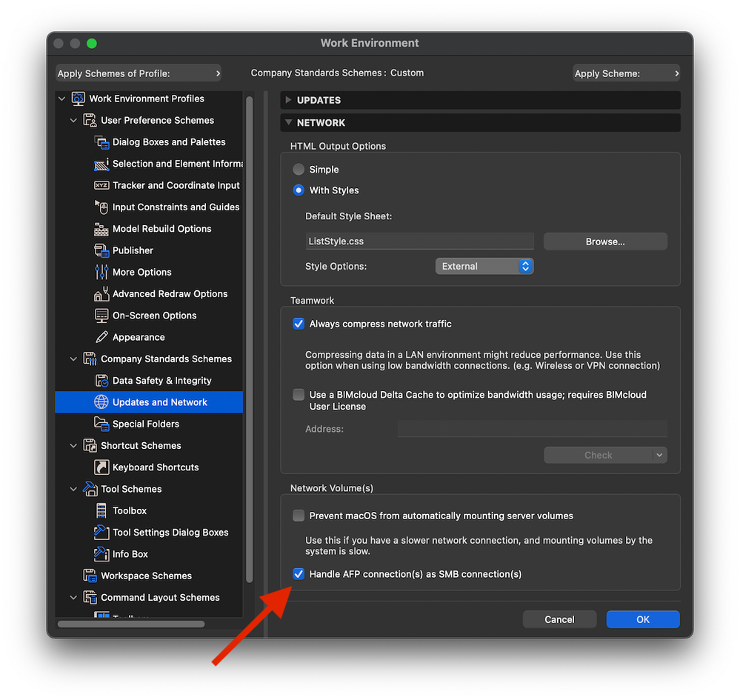
Task: Click the ListStyle.css style sheet field
Action: point(419,241)
